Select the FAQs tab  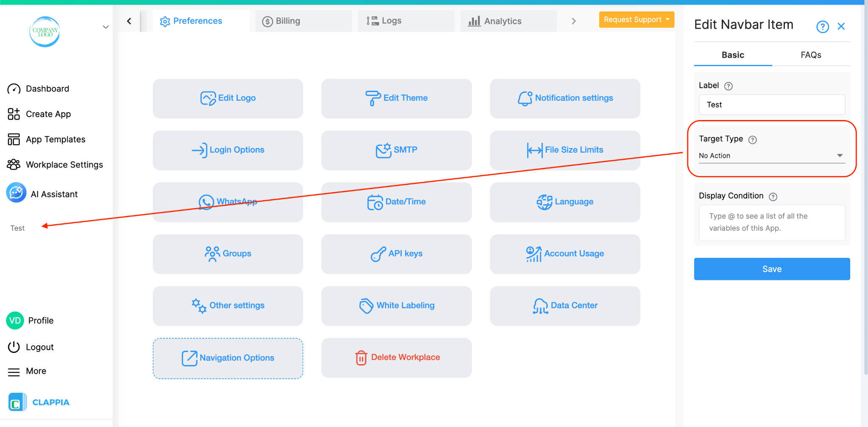pos(811,55)
